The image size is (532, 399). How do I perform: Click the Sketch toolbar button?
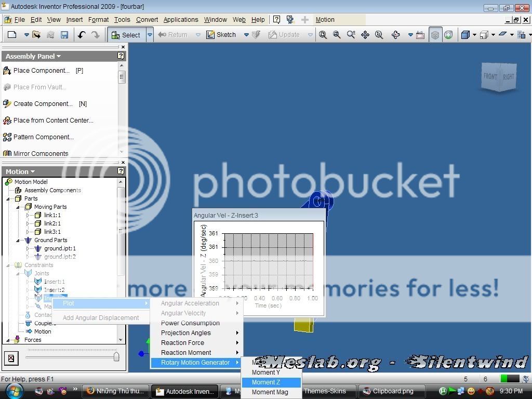pos(221,35)
